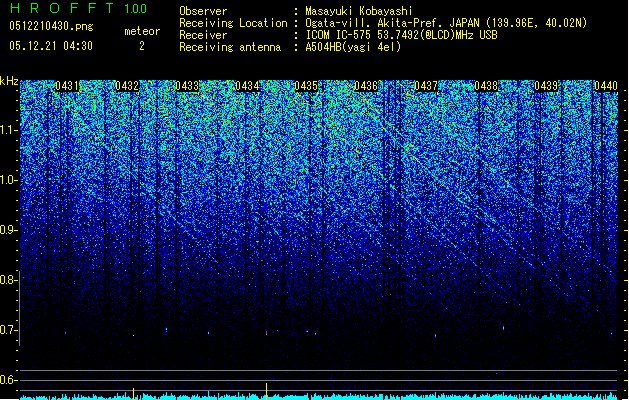Click the 0434 time marker
This screenshot has width=629, height=400.
pyautogui.click(x=247, y=86)
